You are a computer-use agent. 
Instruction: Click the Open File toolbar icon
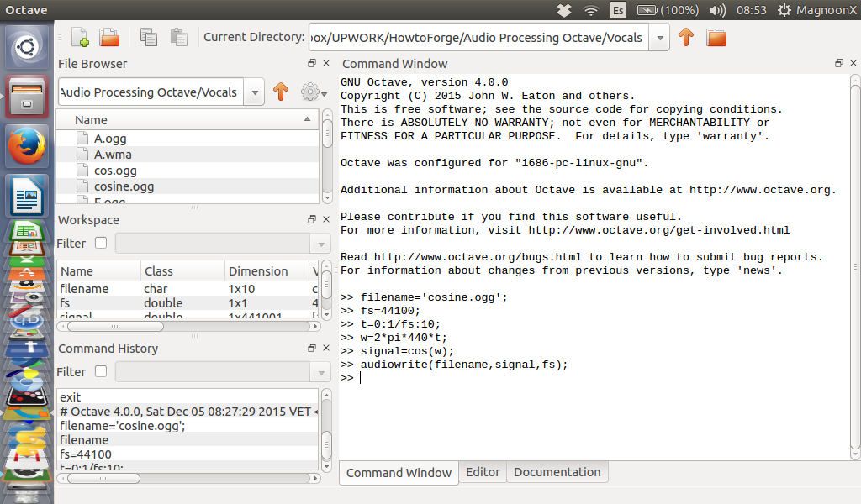109,37
